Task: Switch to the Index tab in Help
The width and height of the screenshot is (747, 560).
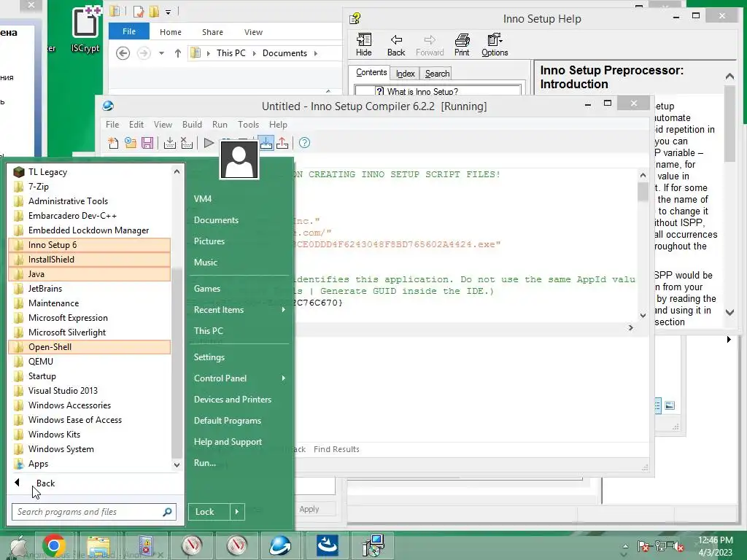Action: click(x=406, y=74)
